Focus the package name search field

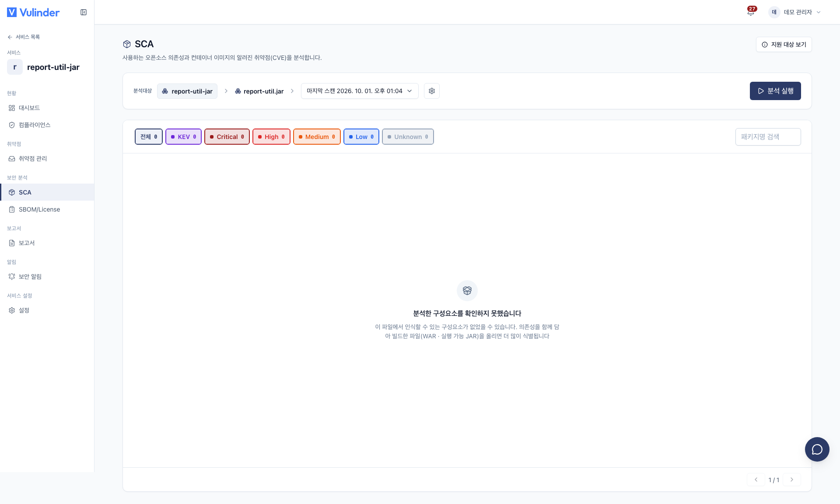tap(768, 137)
